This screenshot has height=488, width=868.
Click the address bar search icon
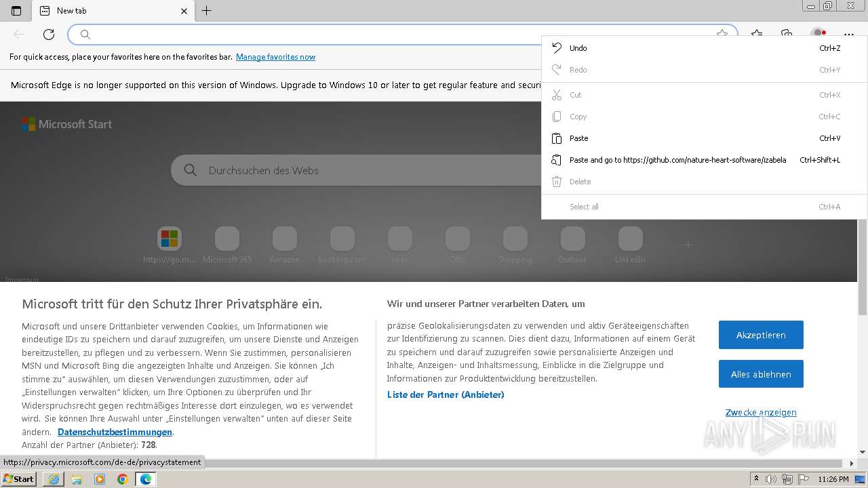click(x=85, y=35)
